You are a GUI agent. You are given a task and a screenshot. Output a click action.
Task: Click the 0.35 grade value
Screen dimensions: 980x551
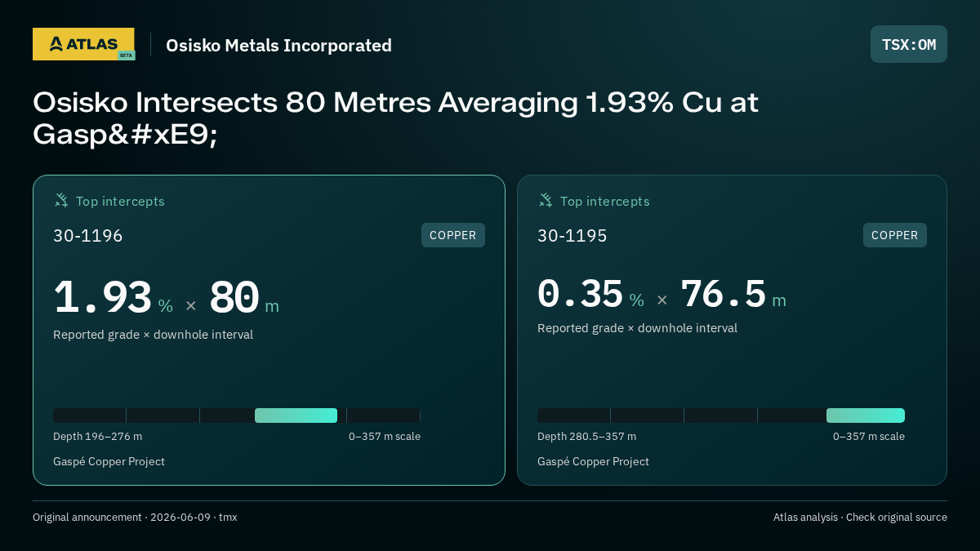pos(581,293)
